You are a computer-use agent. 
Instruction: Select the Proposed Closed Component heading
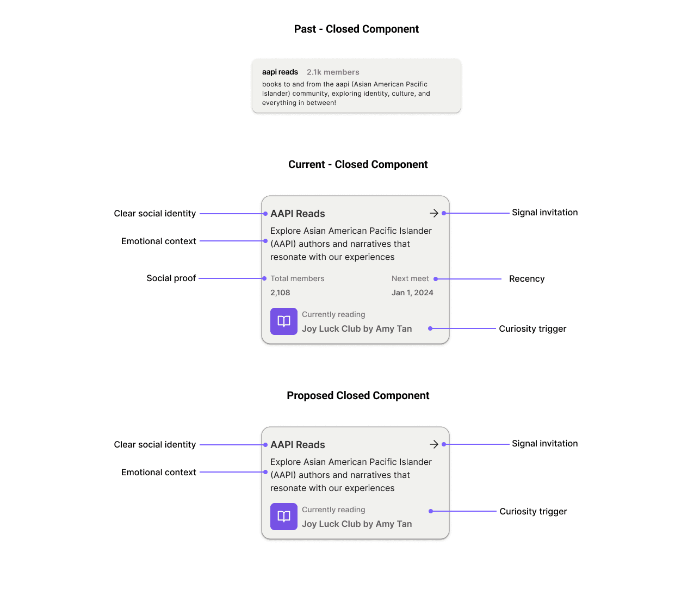coord(358,395)
